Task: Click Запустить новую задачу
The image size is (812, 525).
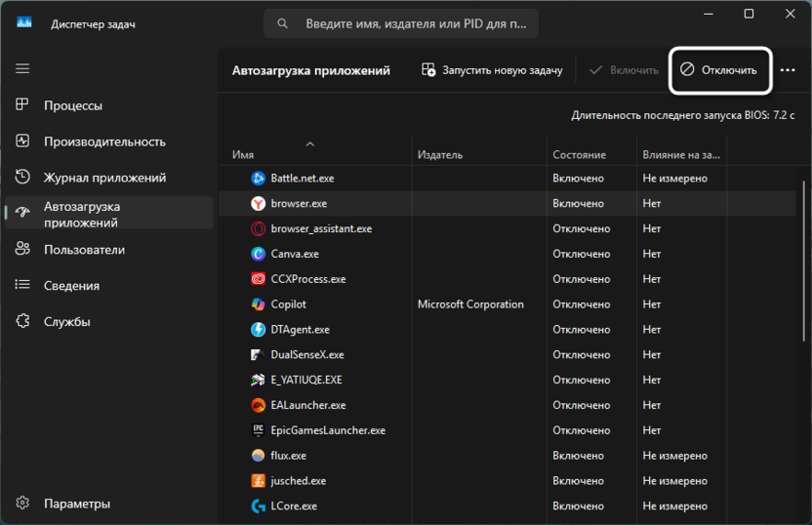Action: click(492, 70)
